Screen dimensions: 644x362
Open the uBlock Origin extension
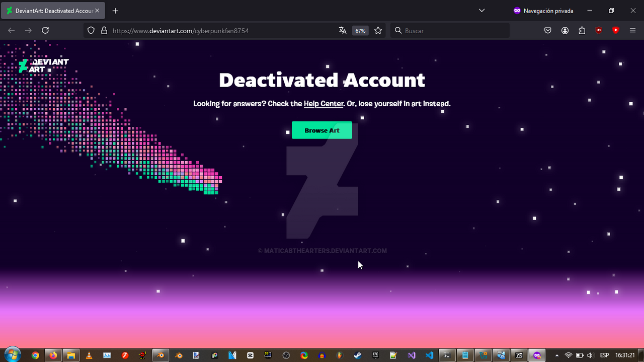tap(599, 30)
